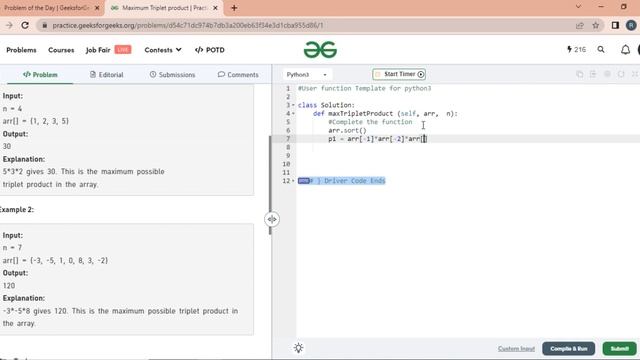
Task: Open Courses in the top navigation
Action: pyautogui.click(x=61, y=50)
